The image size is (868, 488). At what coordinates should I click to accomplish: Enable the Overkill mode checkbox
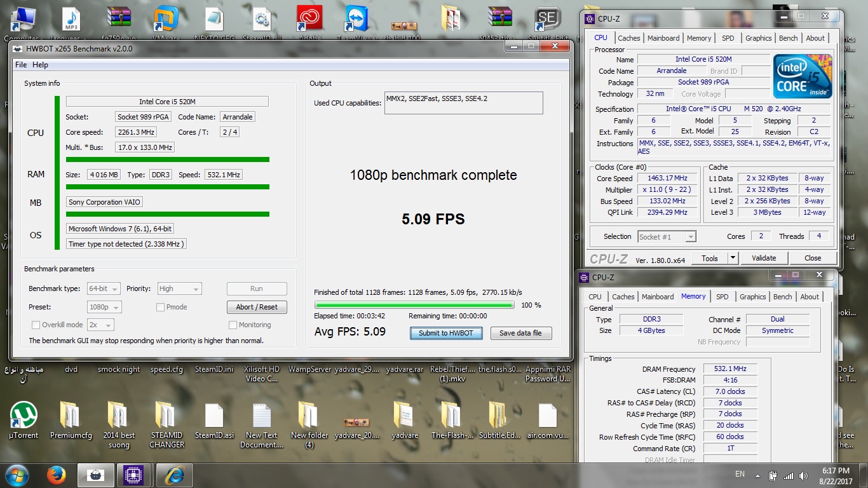pyautogui.click(x=36, y=325)
